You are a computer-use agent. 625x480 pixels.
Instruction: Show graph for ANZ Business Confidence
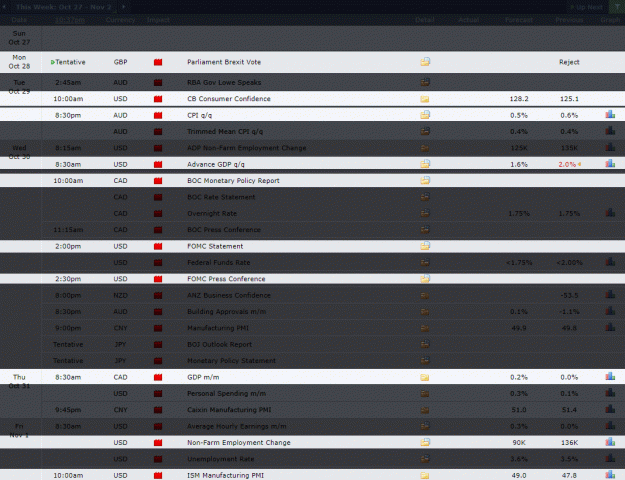coord(610,295)
